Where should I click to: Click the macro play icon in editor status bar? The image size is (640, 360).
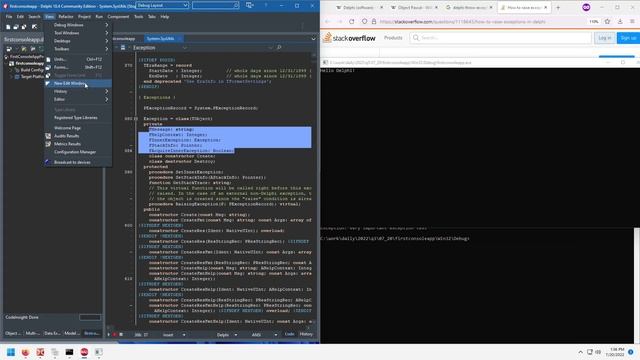(109, 335)
